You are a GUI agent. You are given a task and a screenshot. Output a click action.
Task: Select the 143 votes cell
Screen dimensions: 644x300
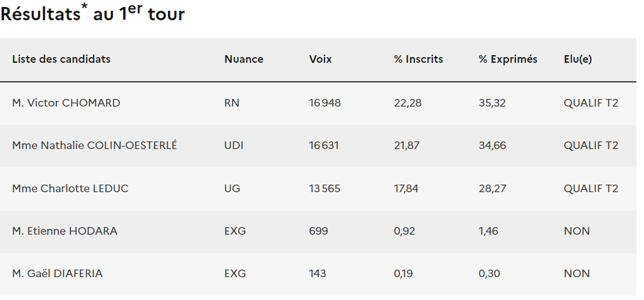pos(318,274)
